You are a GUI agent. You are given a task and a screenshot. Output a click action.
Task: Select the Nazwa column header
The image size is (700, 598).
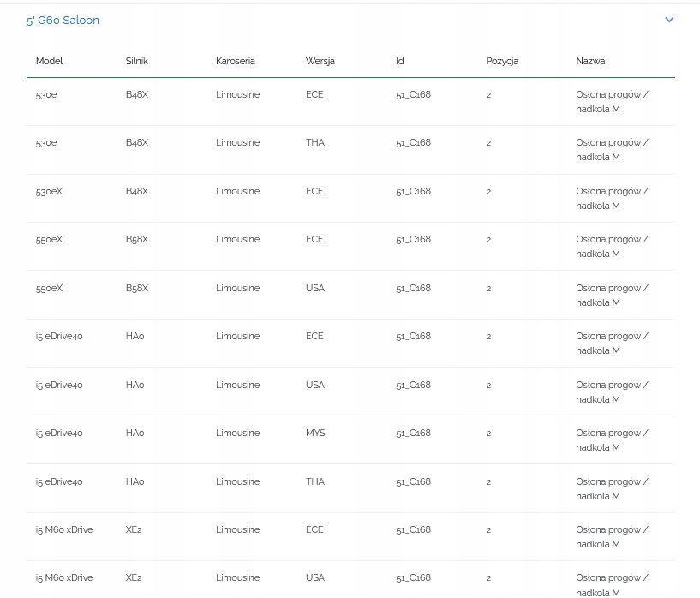point(590,61)
